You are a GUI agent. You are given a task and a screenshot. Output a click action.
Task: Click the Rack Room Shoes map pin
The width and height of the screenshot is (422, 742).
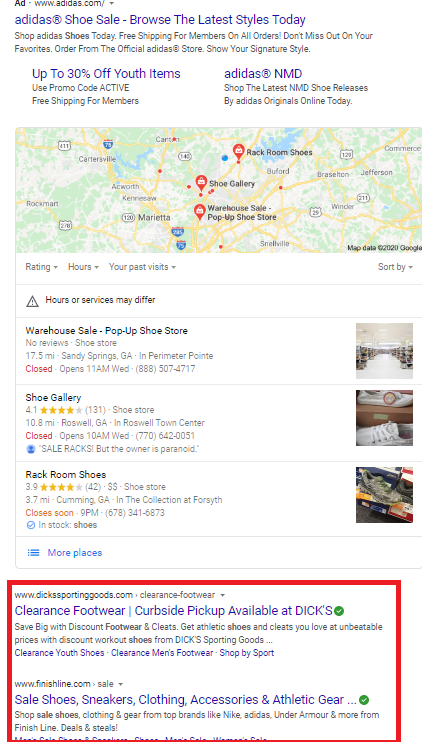(x=239, y=152)
